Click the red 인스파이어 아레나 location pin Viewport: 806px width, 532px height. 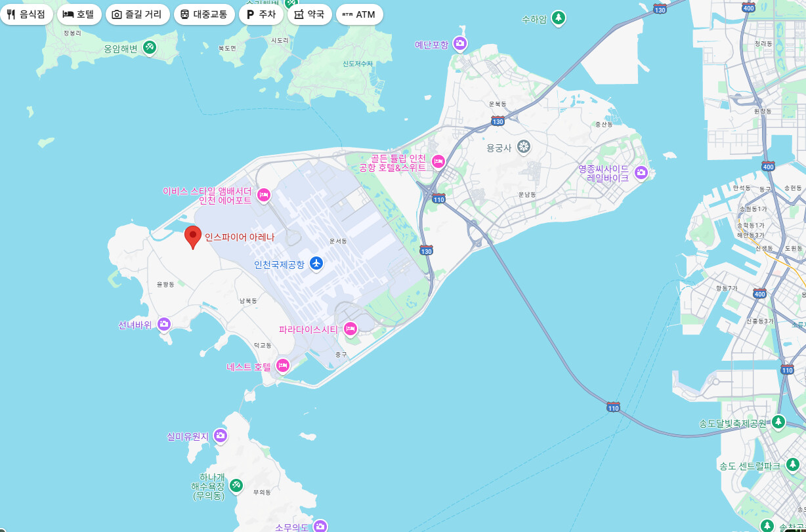pos(192,237)
